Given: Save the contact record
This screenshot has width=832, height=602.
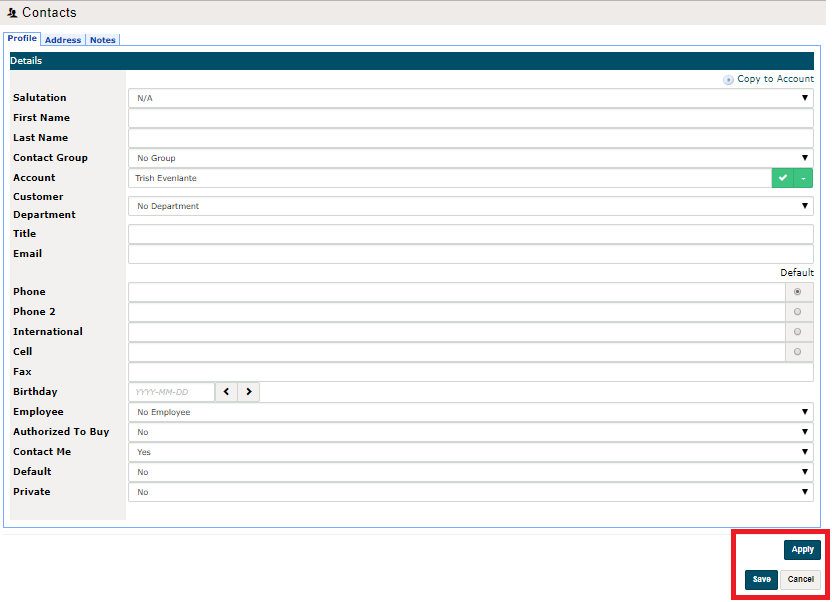Looking at the screenshot, I should pyautogui.click(x=761, y=579).
